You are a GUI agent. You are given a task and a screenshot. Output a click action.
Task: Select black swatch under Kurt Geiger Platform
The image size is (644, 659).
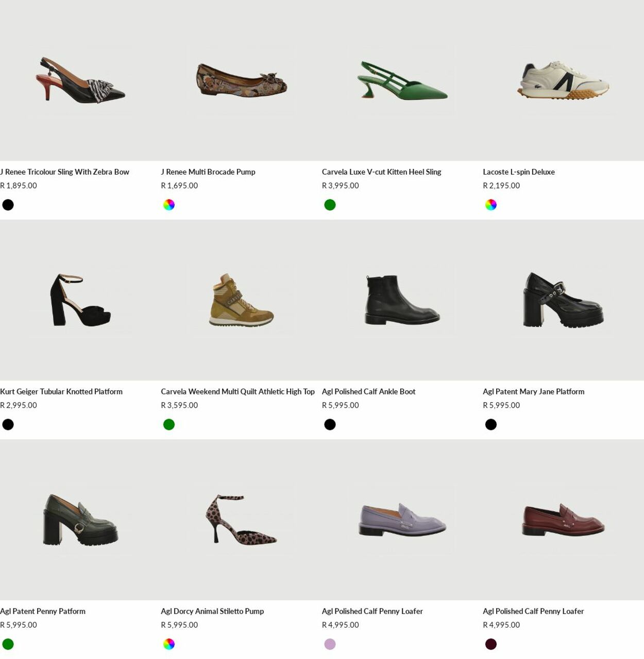coord(8,425)
